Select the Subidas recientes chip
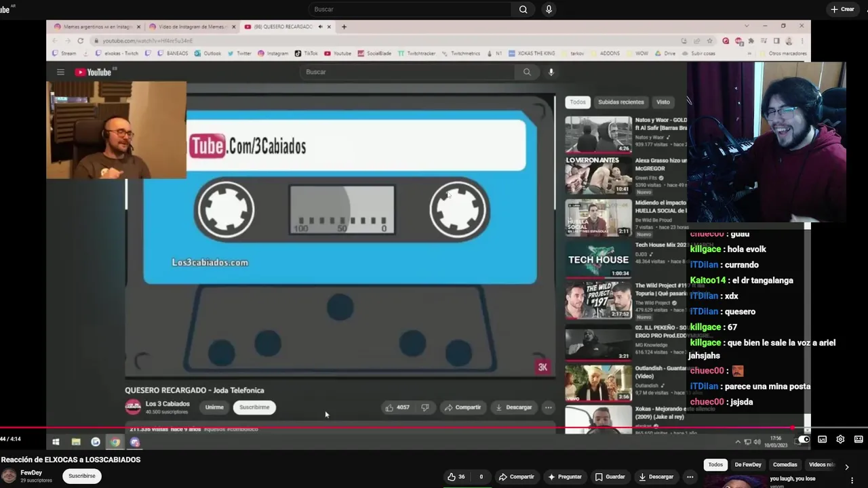 (x=620, y=102)
